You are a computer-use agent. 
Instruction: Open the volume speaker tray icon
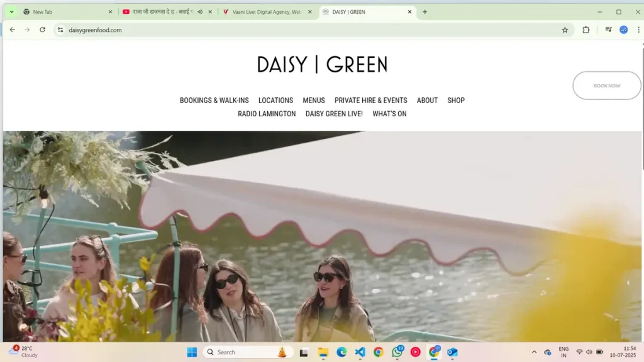[x=589, y=352]
